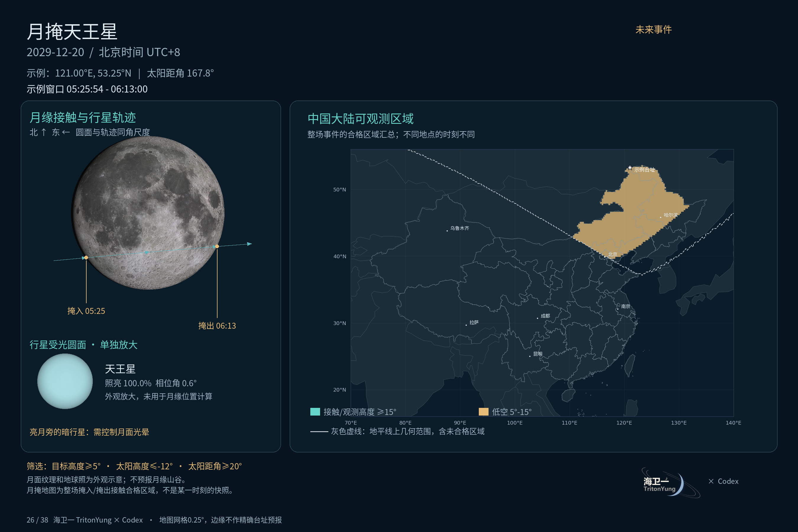Click the 灰色虚线 legend entry
This screenshot has height=532, width=798.
tap(397, 431)
